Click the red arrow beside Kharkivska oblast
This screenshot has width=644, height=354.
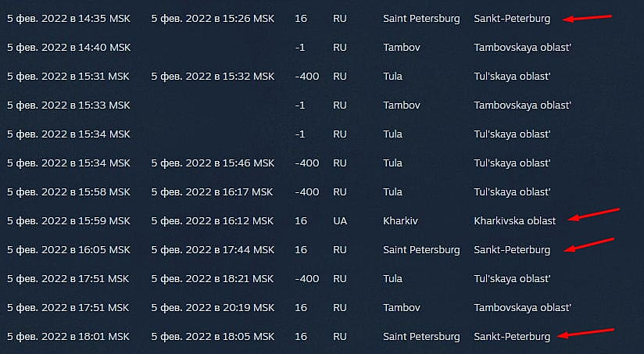595,214
